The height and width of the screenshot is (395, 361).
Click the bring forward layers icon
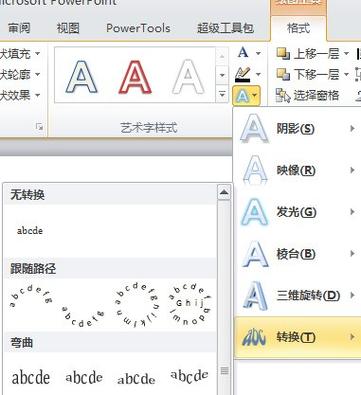(x=283, y=54)
